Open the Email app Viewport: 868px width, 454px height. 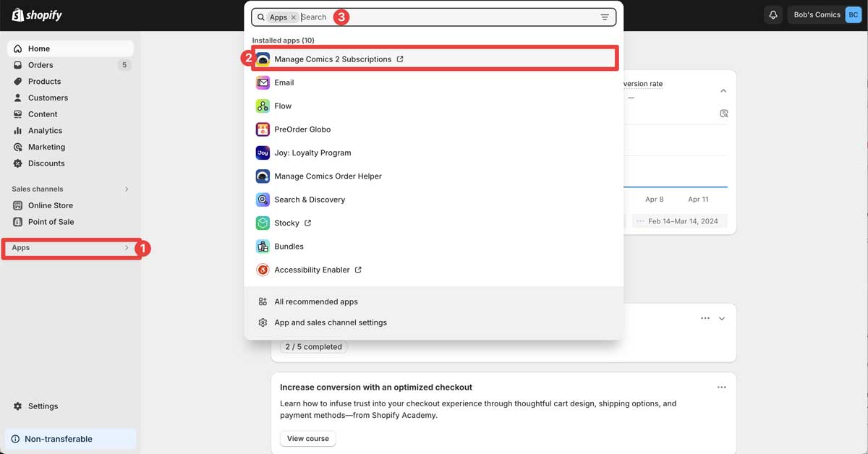(434, 82)
